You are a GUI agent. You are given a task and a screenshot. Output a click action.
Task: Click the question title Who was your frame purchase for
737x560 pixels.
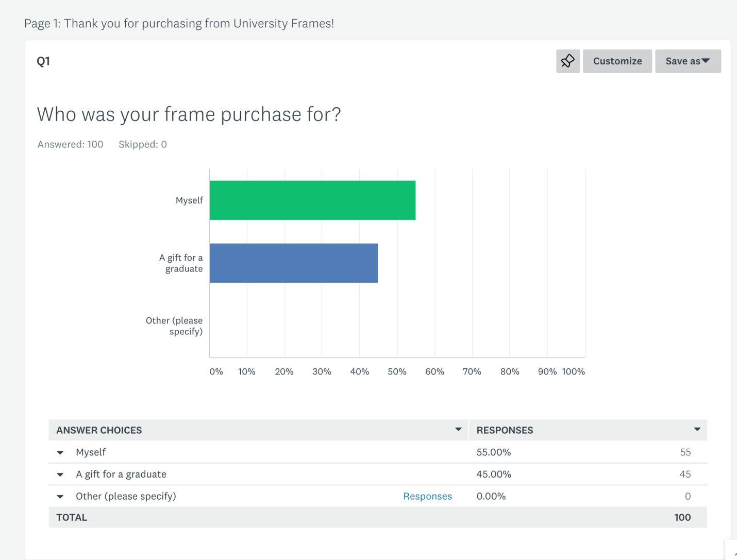[189, 114]
